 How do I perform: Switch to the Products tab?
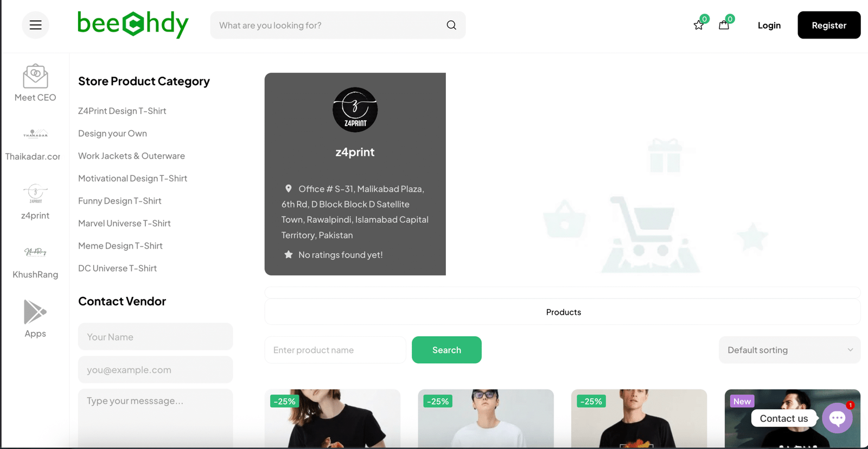[x=563, y=312]
